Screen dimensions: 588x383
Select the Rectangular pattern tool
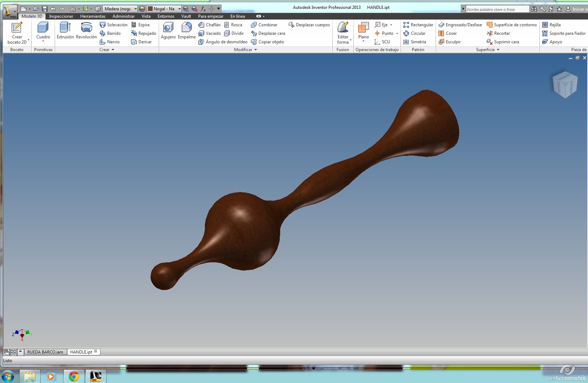pos(418,25)
